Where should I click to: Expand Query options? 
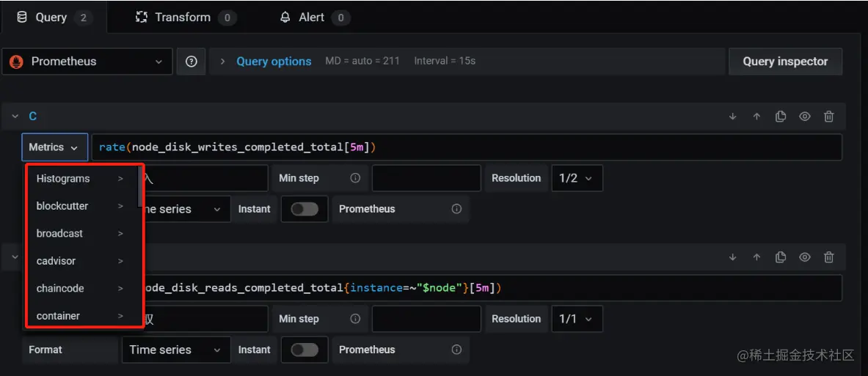point(273,62)
